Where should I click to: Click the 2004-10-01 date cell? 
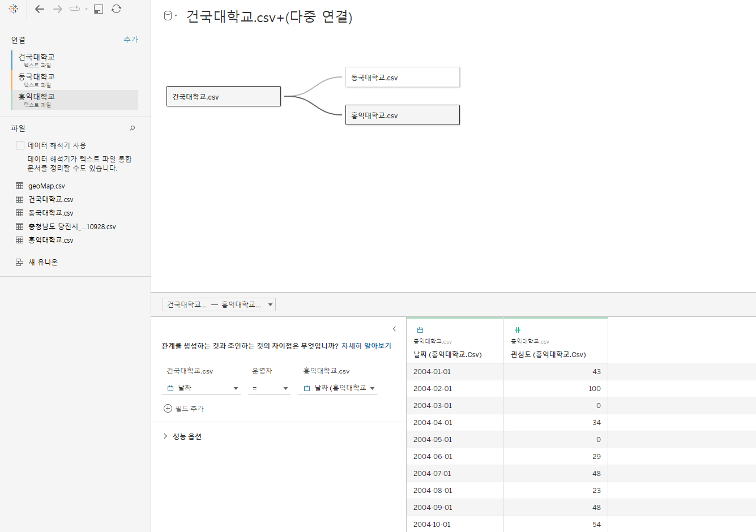[x=455, y=525]
